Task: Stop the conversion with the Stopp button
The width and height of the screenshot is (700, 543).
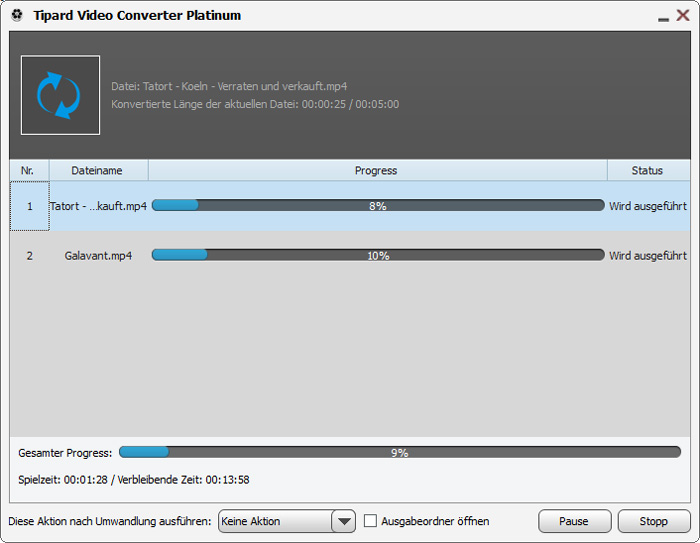Action: coord(654,521)
